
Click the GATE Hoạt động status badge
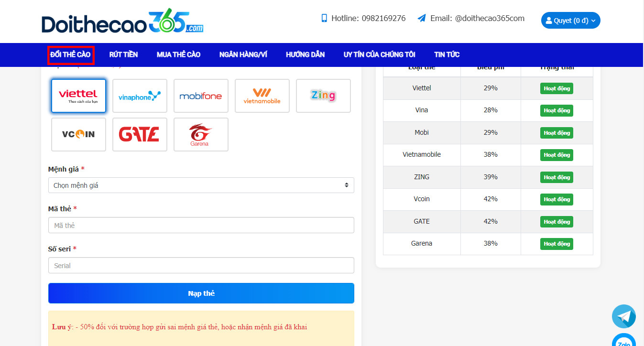[x=557, y=222]
